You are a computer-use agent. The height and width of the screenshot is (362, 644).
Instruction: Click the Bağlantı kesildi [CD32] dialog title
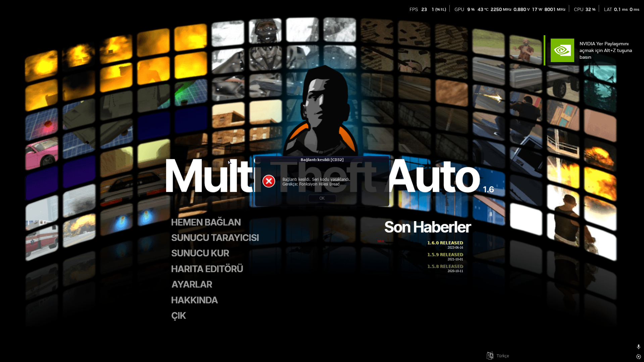(x=322, y=160)
